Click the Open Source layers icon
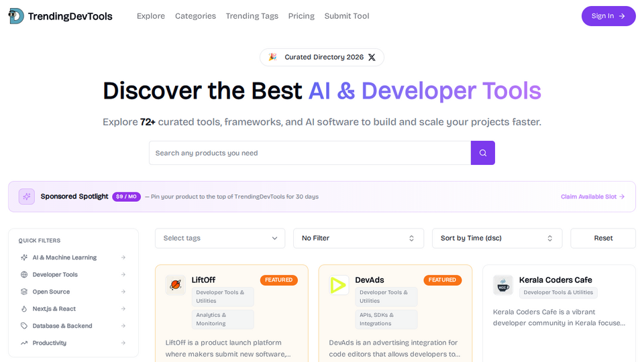 (x=24, y=292)
